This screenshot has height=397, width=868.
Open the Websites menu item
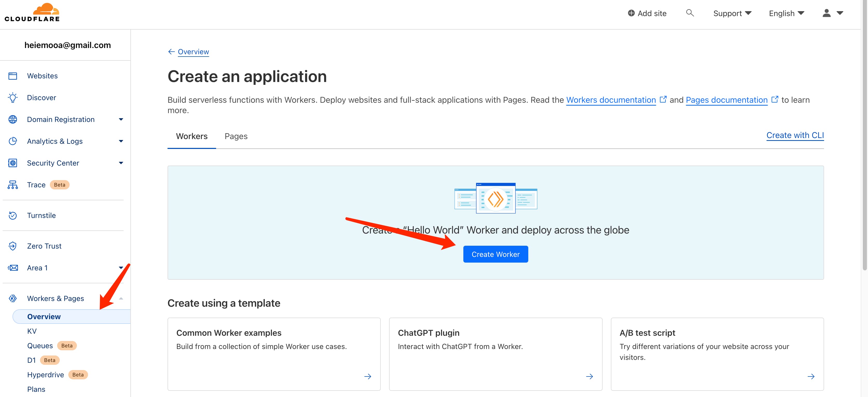click(x=42, y=76)
